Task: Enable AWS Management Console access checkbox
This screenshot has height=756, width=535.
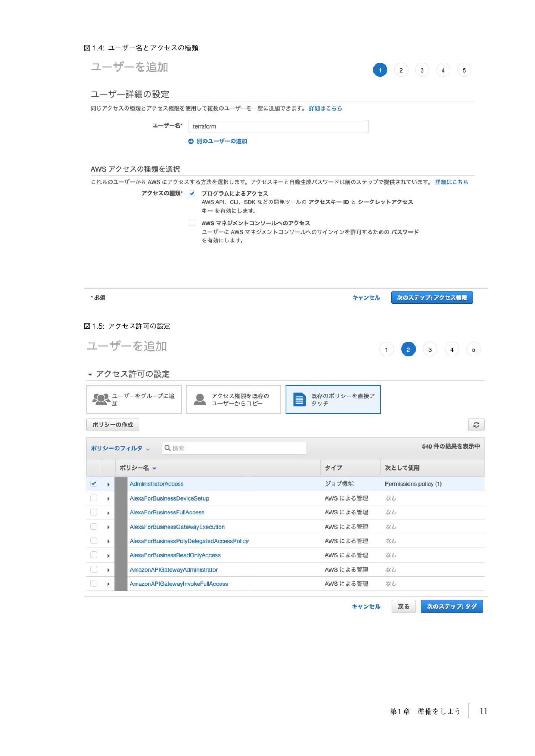Action: 192,223
